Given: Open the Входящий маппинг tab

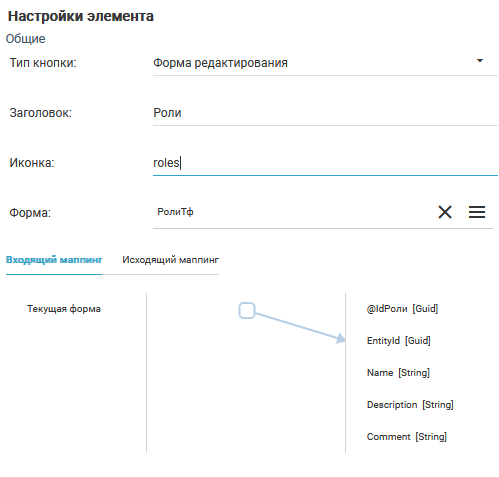Looking at the screenshot, I should tap(54, 260).
